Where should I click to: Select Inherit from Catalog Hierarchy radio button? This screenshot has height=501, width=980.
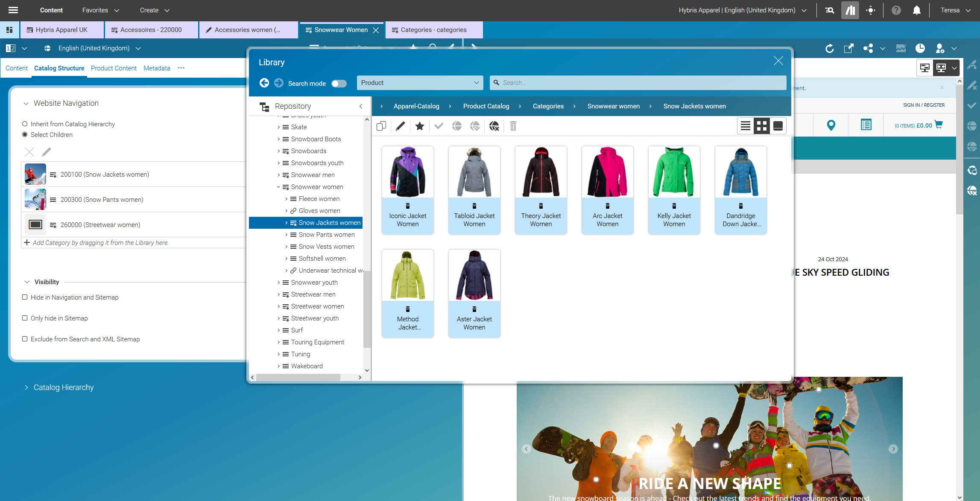24,124
